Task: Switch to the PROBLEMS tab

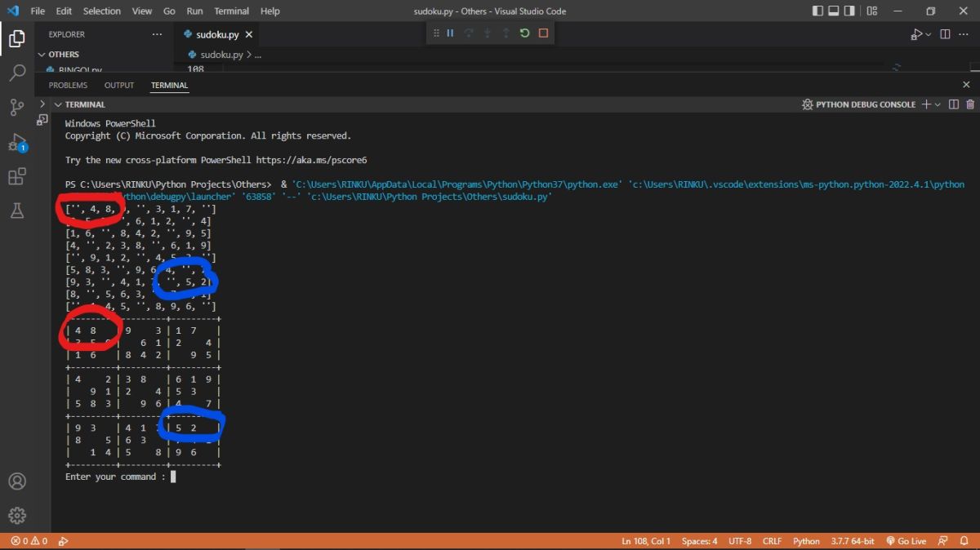Action: click(x=68, y=85)
